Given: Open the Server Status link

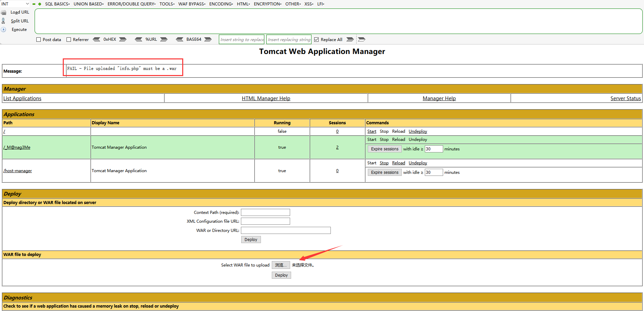Looking at the screenshot, I should [x=626, y=98].
